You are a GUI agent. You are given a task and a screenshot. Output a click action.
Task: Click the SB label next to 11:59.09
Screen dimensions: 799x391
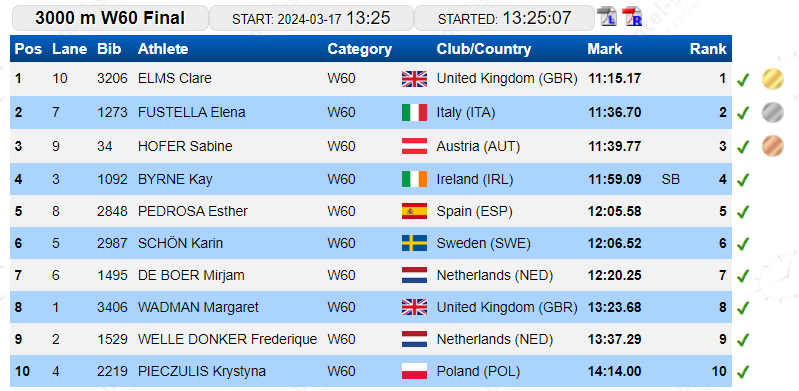click(670, 179)
